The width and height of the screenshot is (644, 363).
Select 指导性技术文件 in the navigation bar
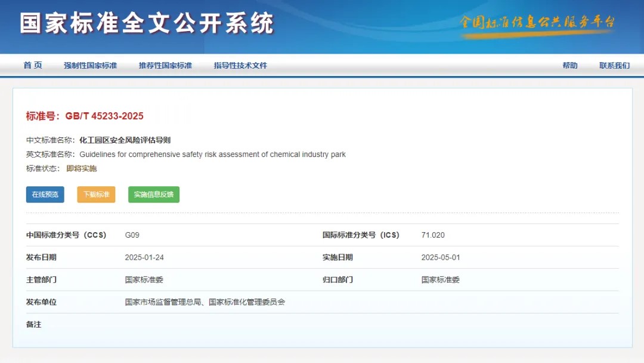[x=240, y=66]
